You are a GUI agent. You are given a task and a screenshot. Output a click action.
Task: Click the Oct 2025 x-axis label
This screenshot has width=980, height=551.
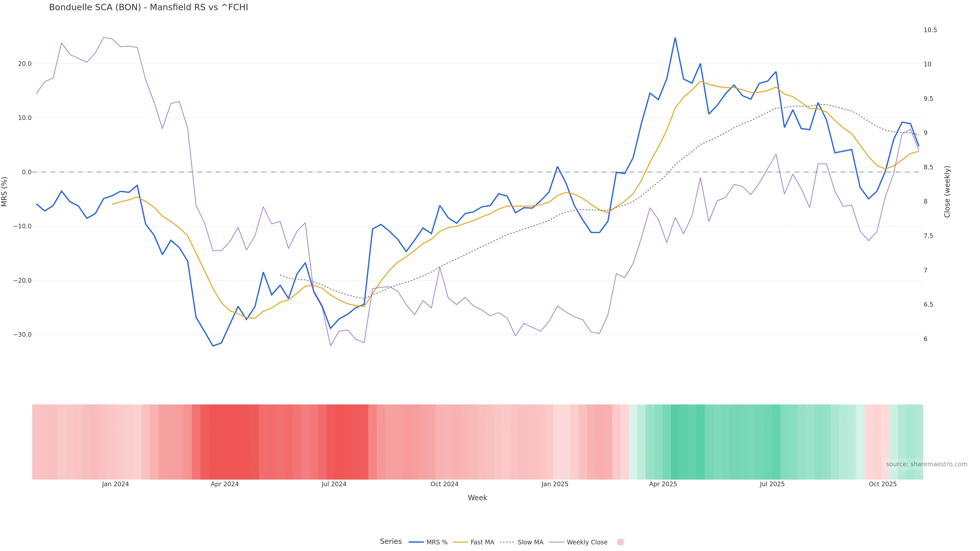[x=883, y=484]
